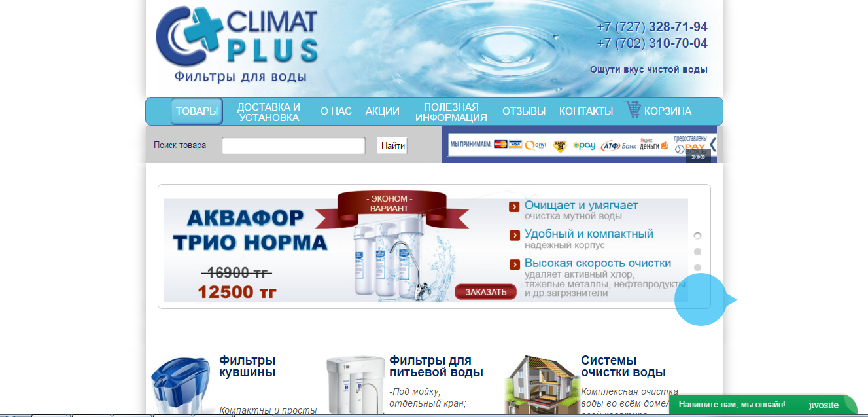The height and width of the screenshot is (417, 868).
Task: Select the АТФ Банк payment icon
Action: pos(619,145)
